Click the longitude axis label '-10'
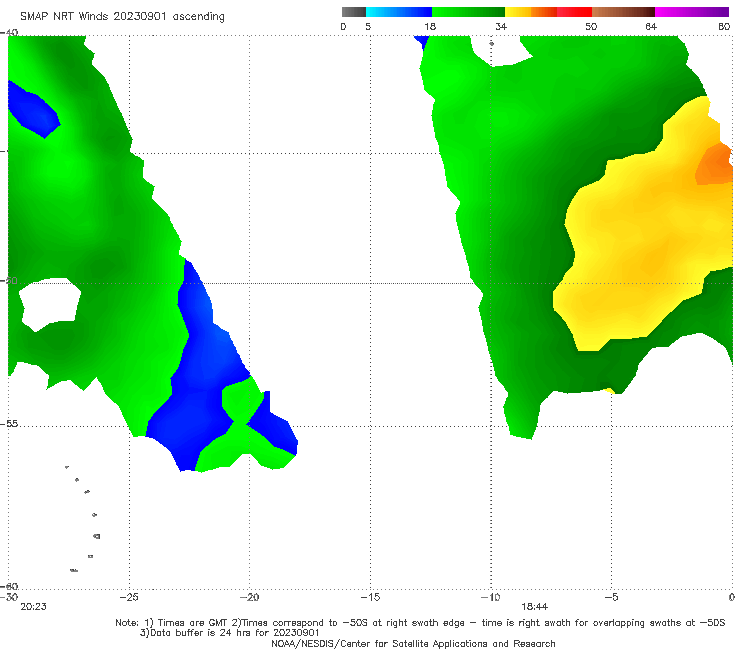Viewport: 740px width, 650px height. click(x=490, y=597)
